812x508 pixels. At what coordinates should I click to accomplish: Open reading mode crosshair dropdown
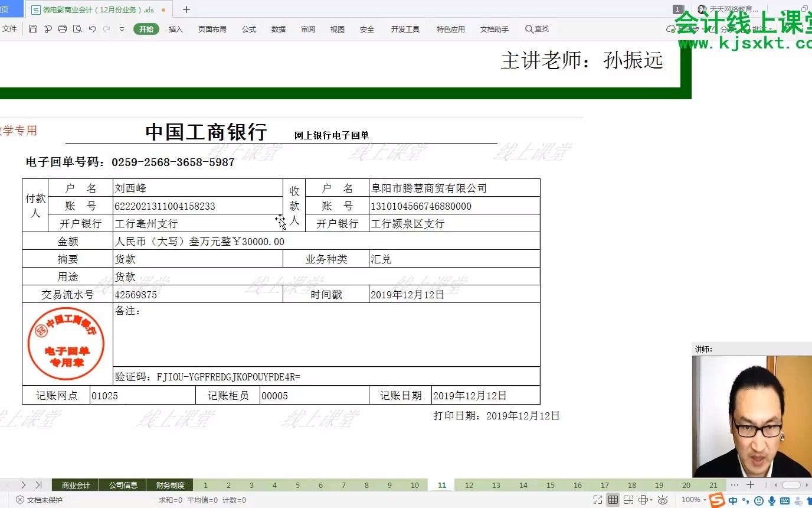645,500
